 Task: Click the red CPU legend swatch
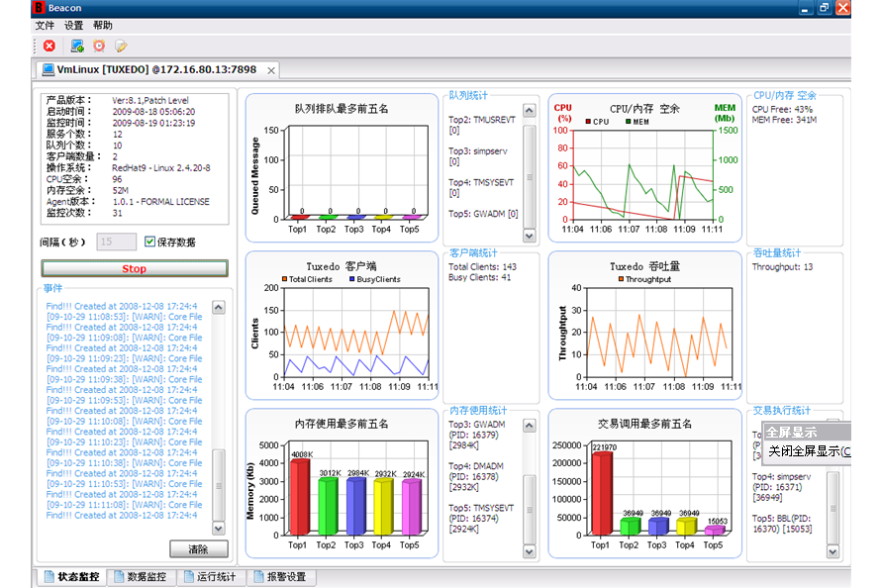click(588, 122)
